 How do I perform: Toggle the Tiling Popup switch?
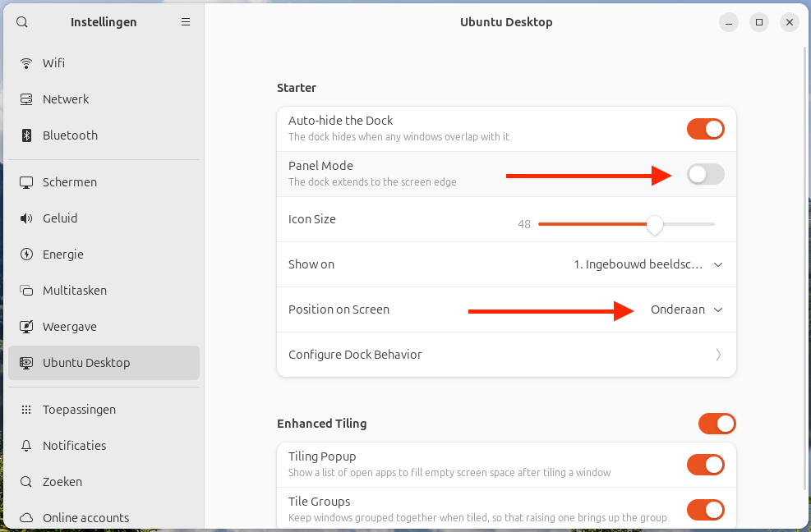point(705,465)
